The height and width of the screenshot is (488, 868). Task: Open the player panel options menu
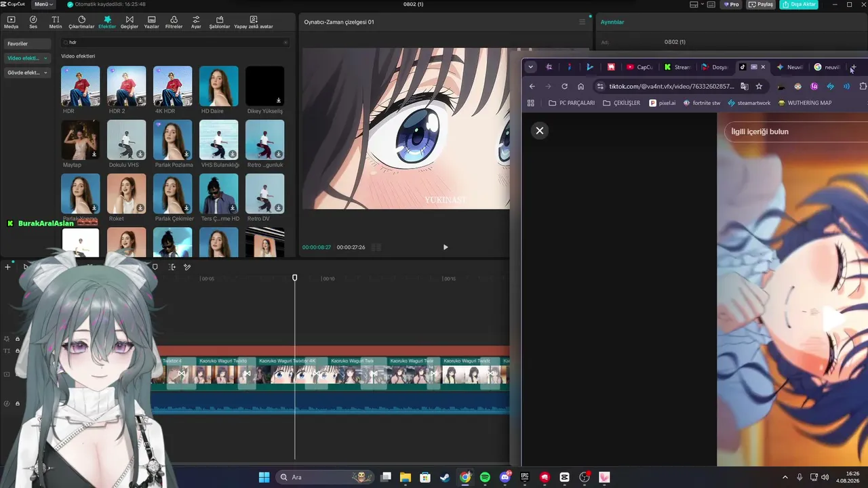(582, 22)
